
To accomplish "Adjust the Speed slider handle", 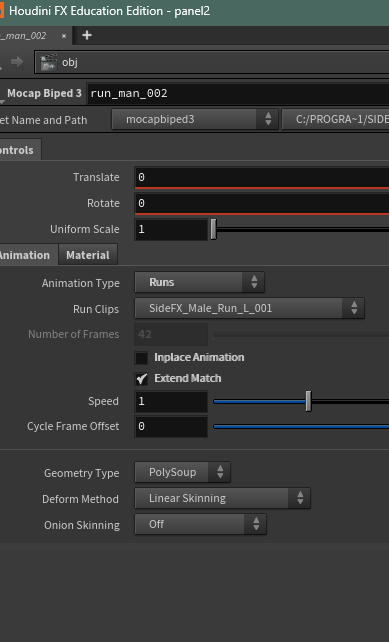I will [308, 401].
